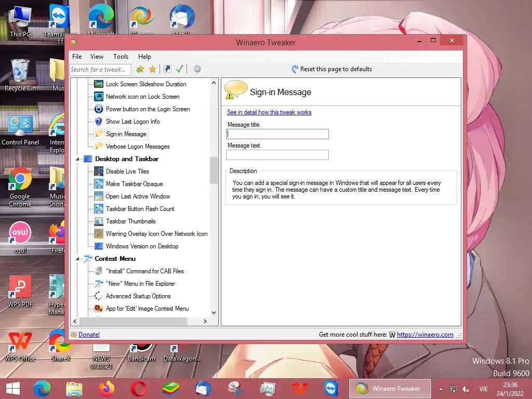
Task: Open the https://winaero.com link
Action: click(425, 335)
